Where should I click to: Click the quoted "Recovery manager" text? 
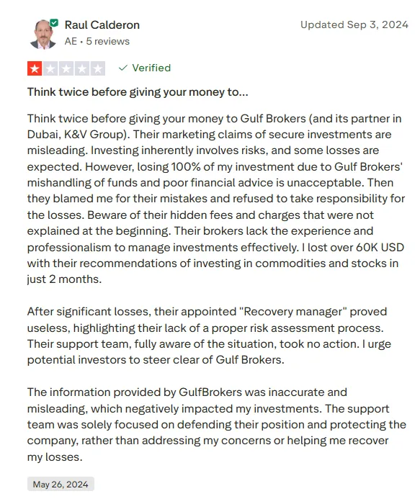click(293, 312)
